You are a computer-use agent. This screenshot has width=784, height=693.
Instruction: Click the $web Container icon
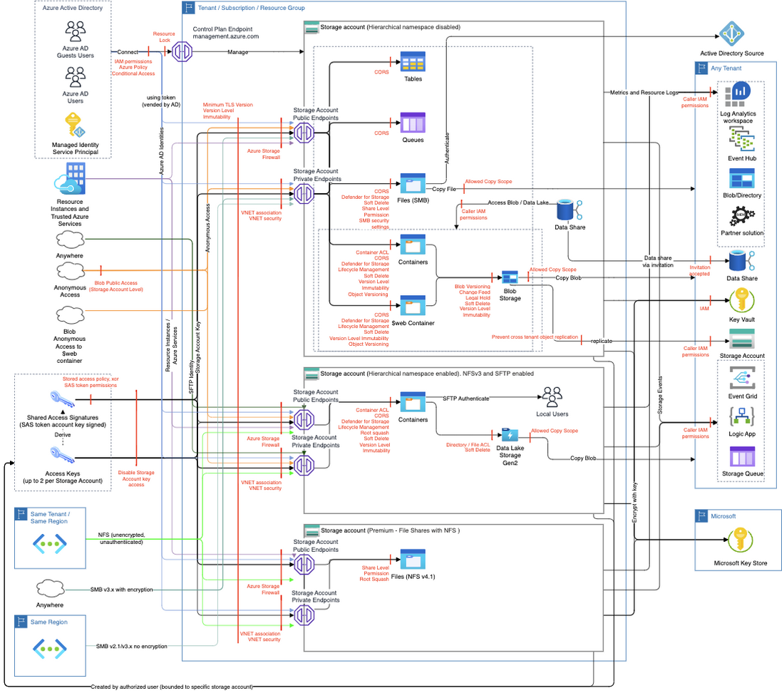(413, 306)
